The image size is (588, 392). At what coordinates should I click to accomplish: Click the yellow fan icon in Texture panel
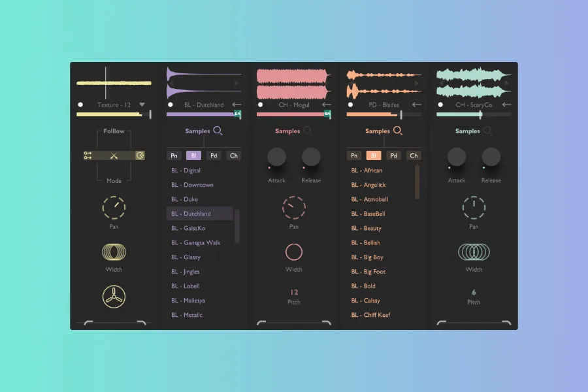click(x=114, y=297)
